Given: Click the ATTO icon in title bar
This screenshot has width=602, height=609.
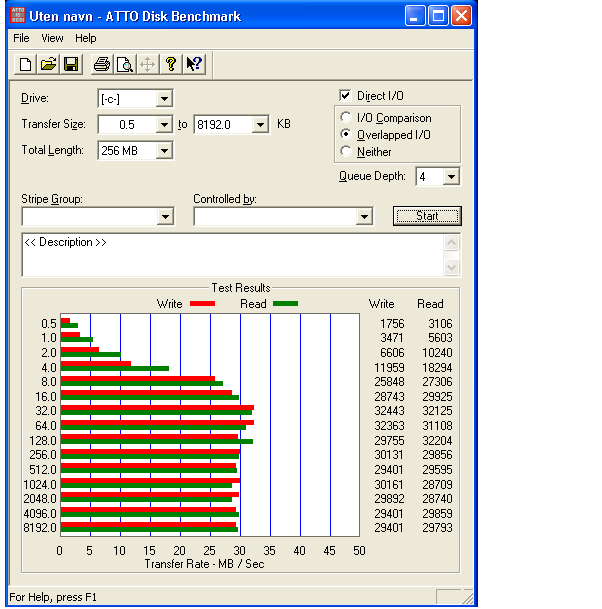Looking at the screenshot, I should point(18,16).
